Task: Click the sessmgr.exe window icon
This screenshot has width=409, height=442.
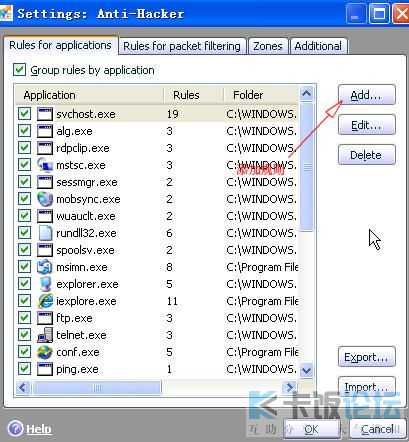Action: (45, 182)
